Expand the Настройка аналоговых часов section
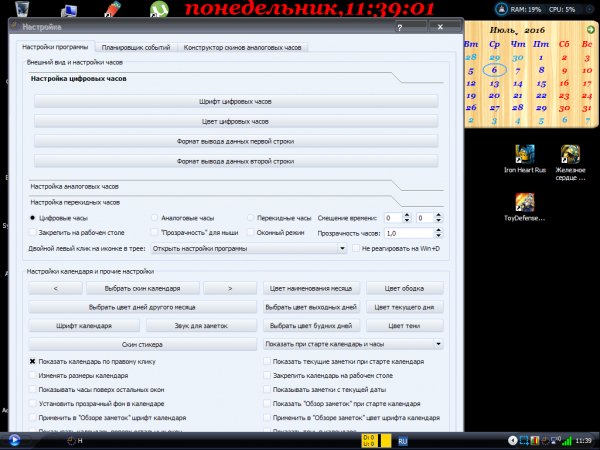 click(75, 186)
